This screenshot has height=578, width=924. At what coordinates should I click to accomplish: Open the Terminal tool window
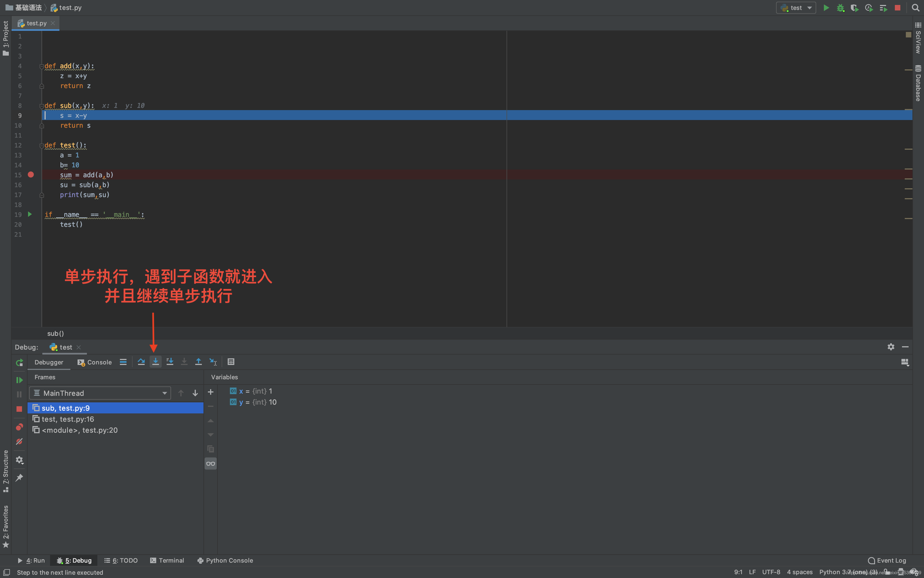[167, 560]
